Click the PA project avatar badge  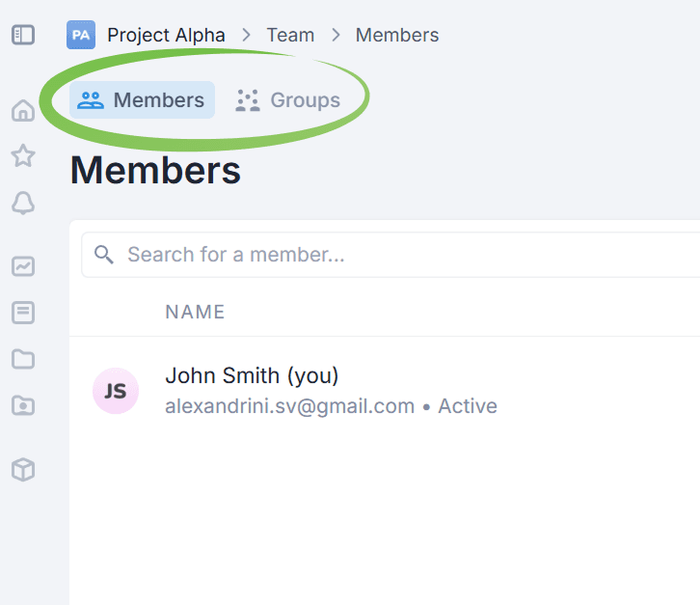[81, 36]
